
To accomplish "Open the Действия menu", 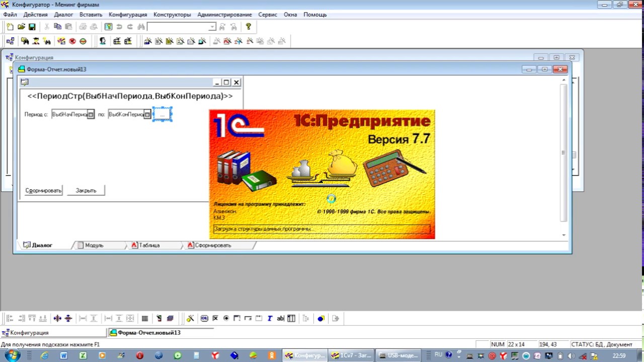I will pos(35,15).
